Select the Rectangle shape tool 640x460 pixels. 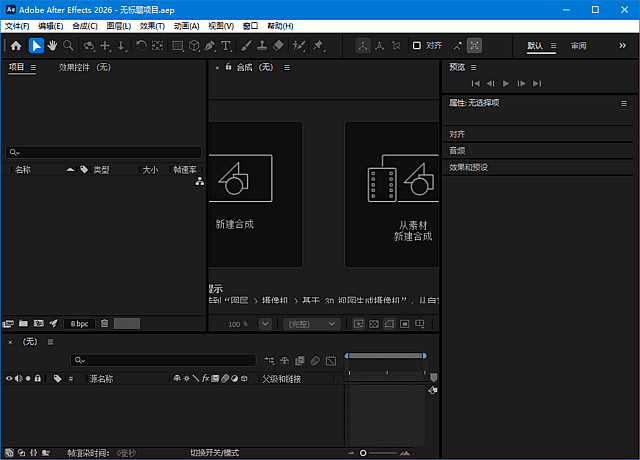pyautogui.click(x=178, y=46)
